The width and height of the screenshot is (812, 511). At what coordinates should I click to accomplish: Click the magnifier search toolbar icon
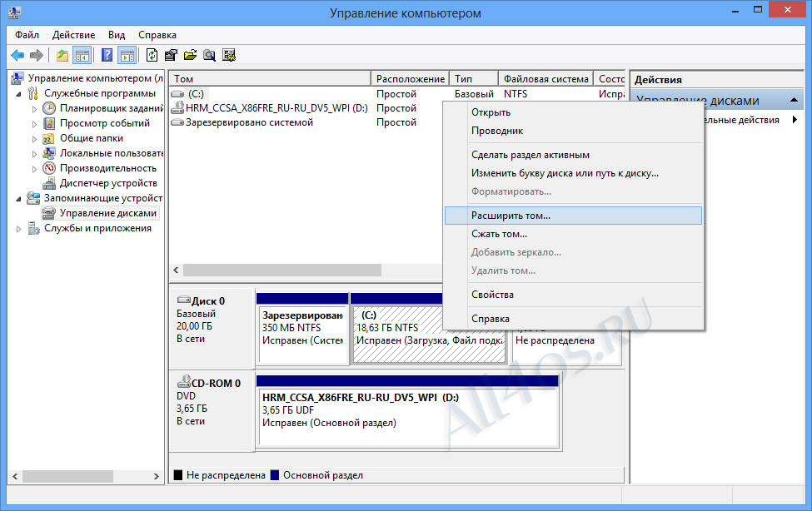tap(209, 55)
